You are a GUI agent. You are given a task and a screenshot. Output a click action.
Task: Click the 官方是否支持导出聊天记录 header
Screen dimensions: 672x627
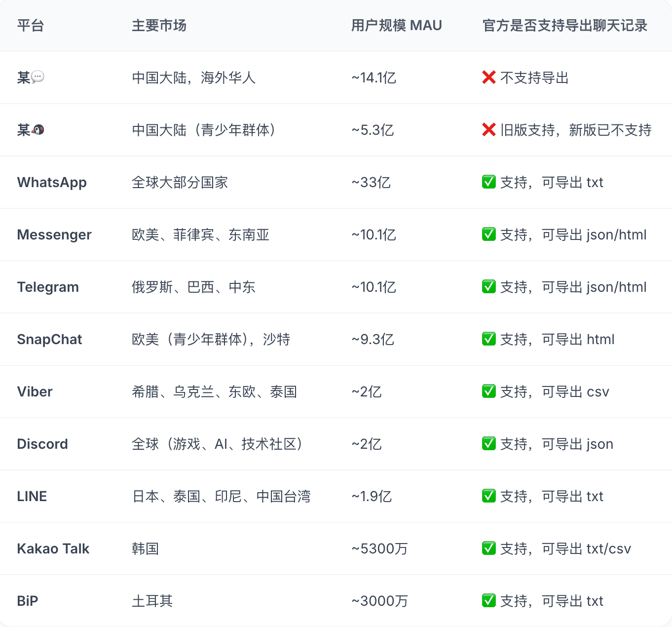coord(564,25)
